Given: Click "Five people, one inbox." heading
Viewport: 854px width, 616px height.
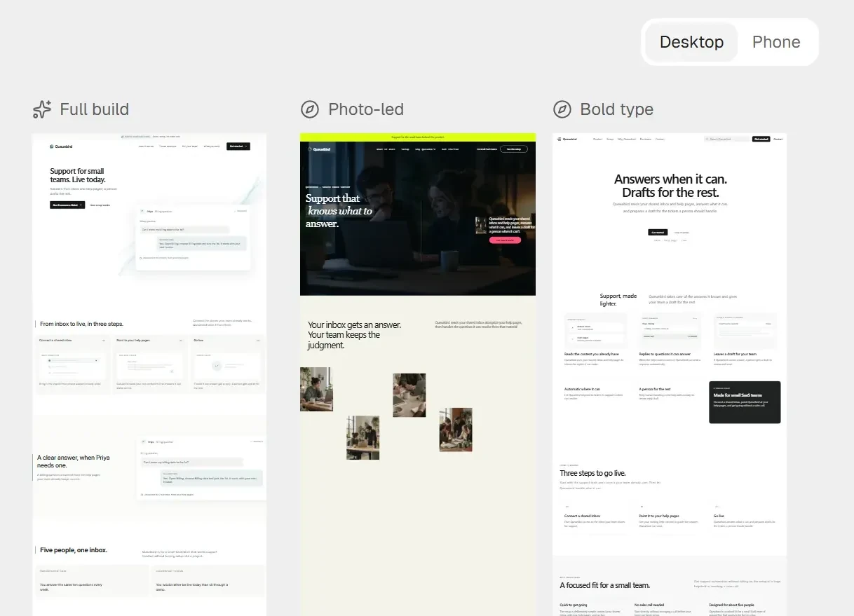Looking at the screenshot, I should [74, 550].
